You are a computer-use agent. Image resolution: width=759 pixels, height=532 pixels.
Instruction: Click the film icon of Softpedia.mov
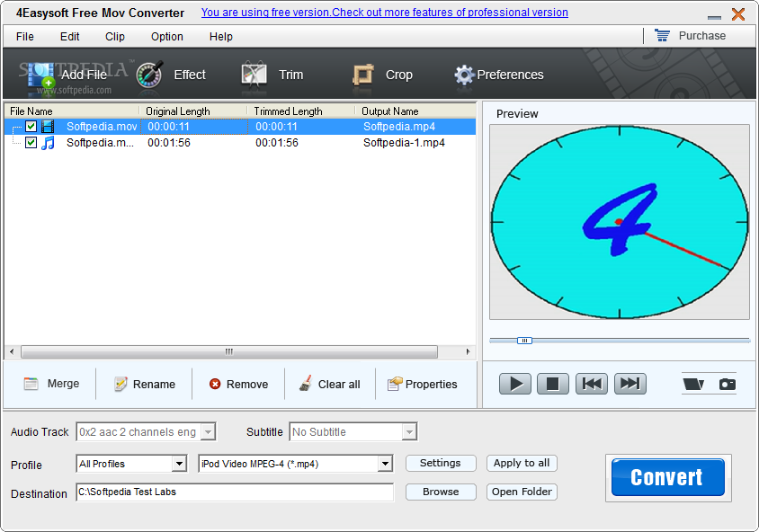point(48,127)
